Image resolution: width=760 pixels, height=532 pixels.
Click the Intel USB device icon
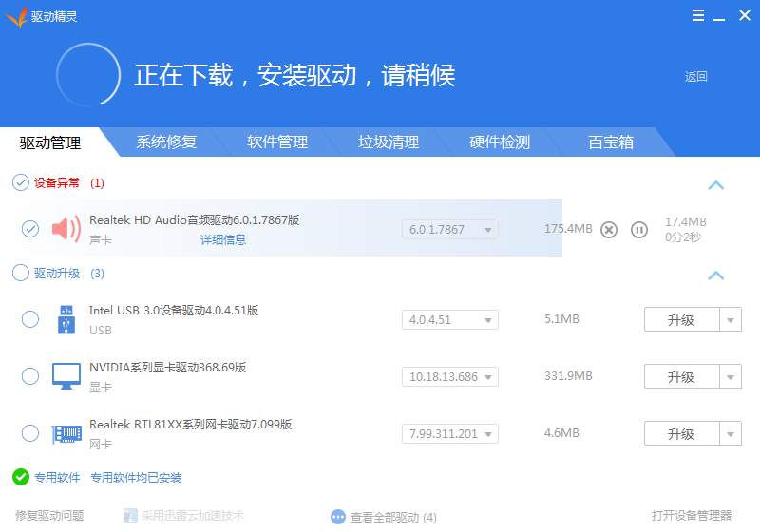(x=66, y=319)
